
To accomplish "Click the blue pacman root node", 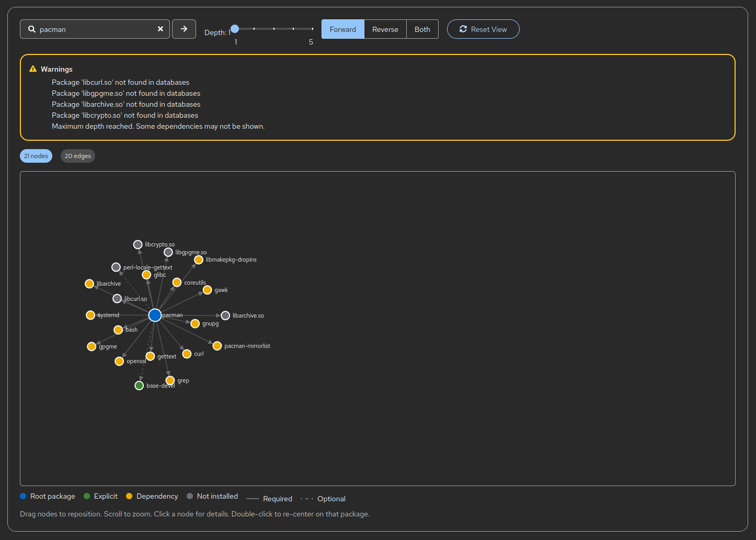I will [x=155, y=315].
